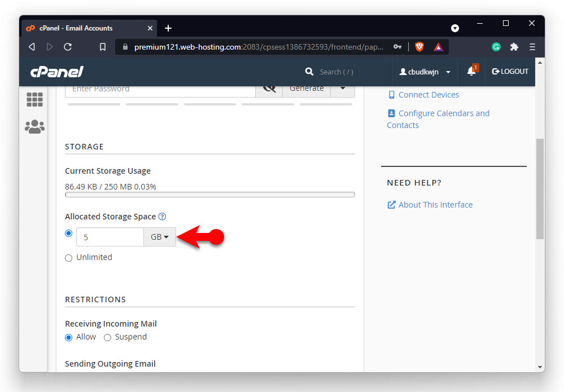
Task: Close the cPanel - Email Accounts tab
Action: 150,28
